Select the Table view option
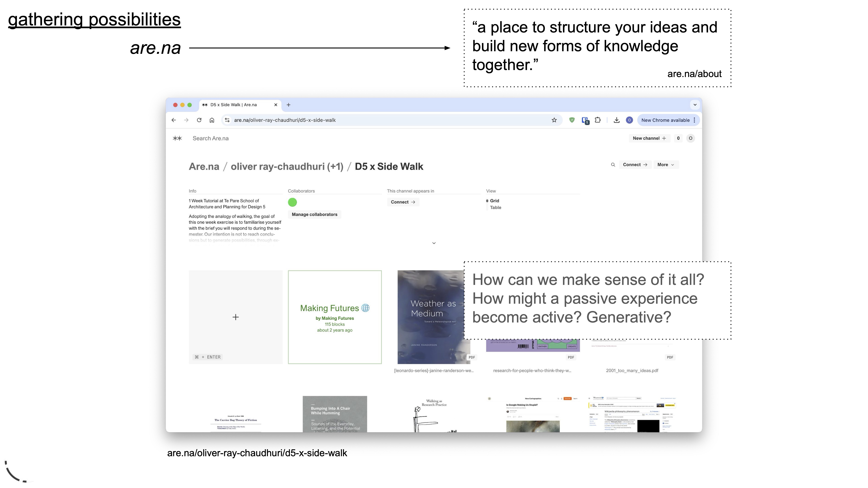The width and height of the screenshot is (868, 488). tap(495, 208)
